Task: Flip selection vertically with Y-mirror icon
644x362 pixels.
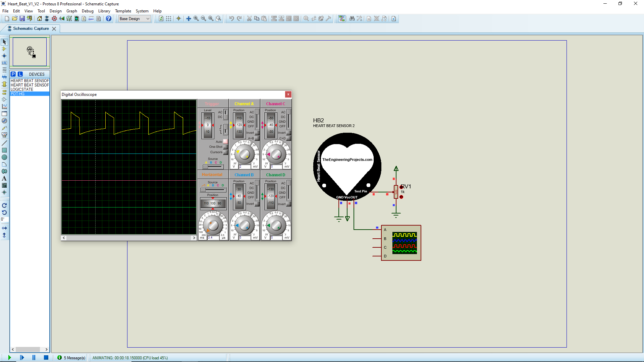Action: coord(4,235)
